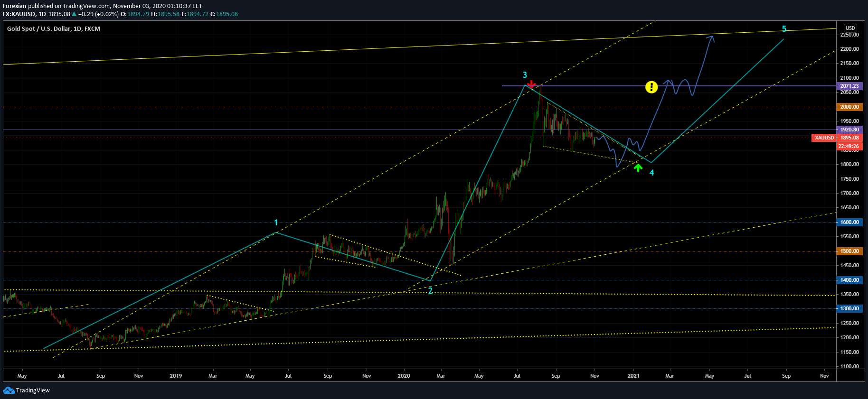Image resolution: width=868 pixels, height=399 pixels.
Task: Click the FX:XAUUSD symbol in header
Action: pos(19,14)
